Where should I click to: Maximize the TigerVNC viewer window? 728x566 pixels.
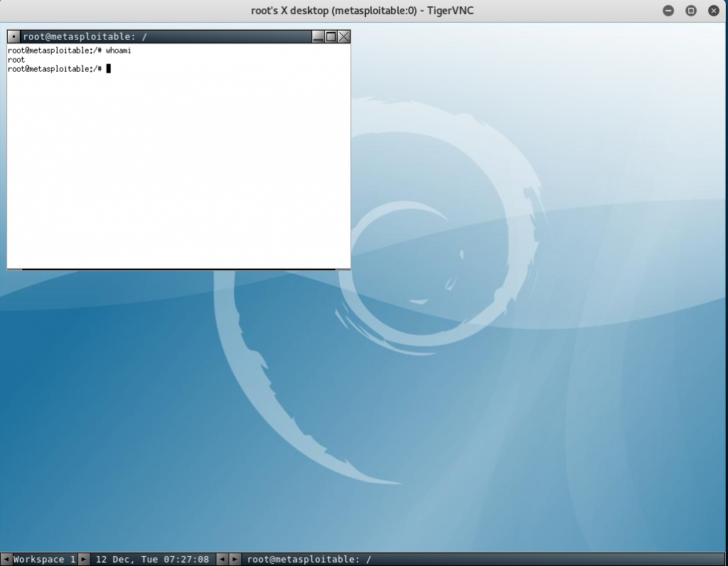click(x=690, y=11)
